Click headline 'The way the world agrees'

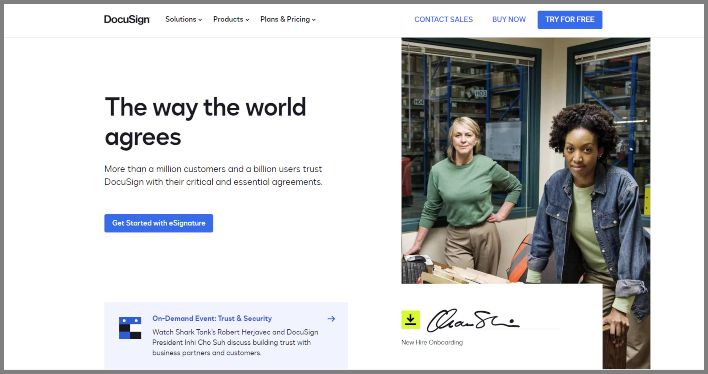click(205, 122)
